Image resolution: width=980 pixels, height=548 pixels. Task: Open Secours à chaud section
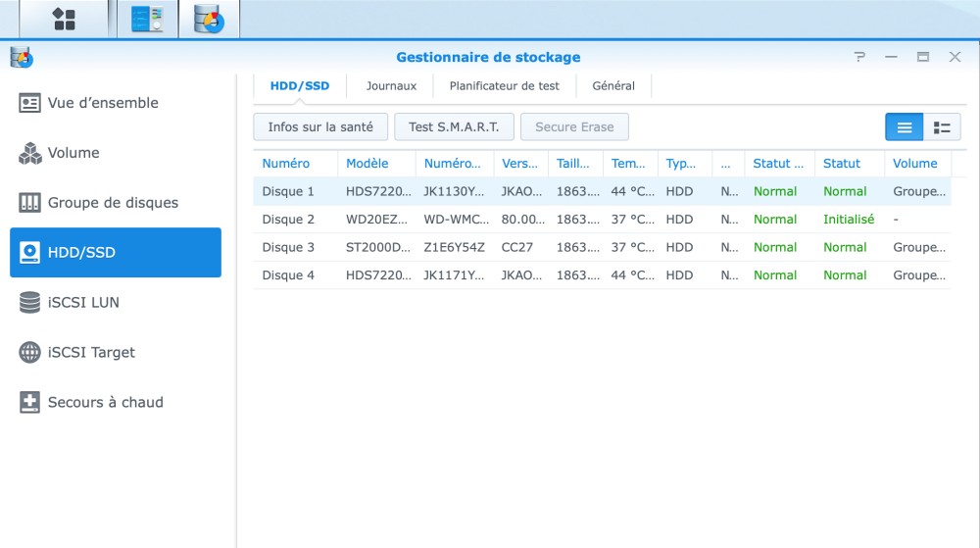tap(105, 403)
